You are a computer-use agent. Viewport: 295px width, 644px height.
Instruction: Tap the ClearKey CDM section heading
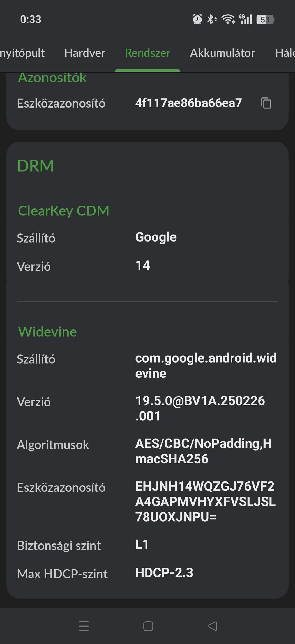63,211
